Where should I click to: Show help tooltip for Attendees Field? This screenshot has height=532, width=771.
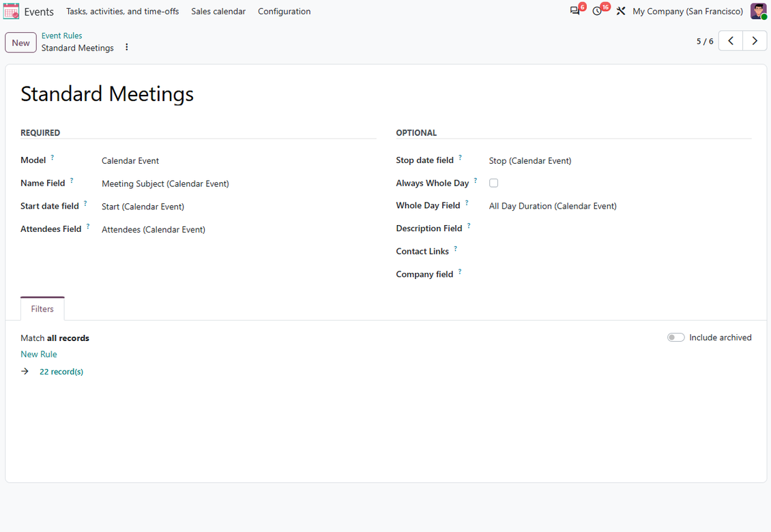[88, 226]
